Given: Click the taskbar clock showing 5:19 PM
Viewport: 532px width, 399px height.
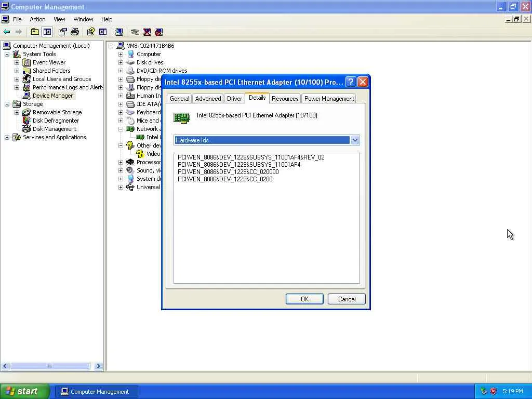Looking at the screenshot, I should point(513,391).
